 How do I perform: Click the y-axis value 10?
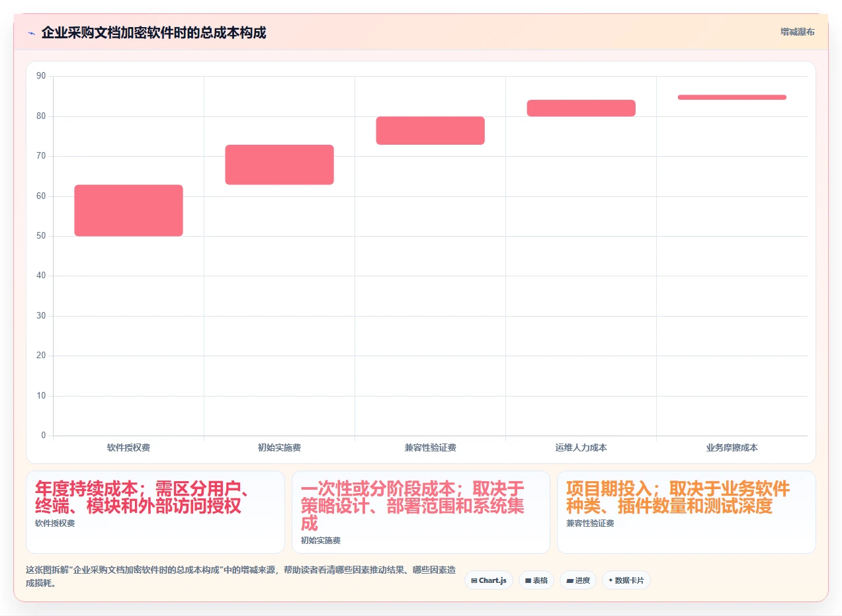pyautogui.click(x=41, y=396)
